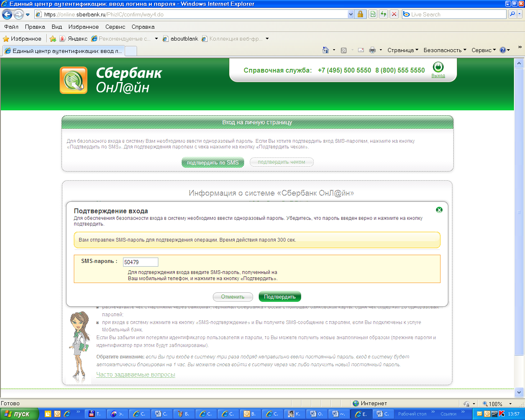Click the browser Forward arrow button

tap(18, 15)
